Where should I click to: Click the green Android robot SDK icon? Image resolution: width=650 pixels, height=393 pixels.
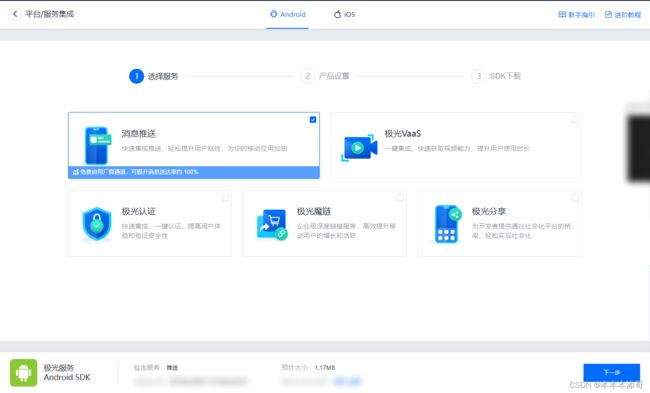24,373
